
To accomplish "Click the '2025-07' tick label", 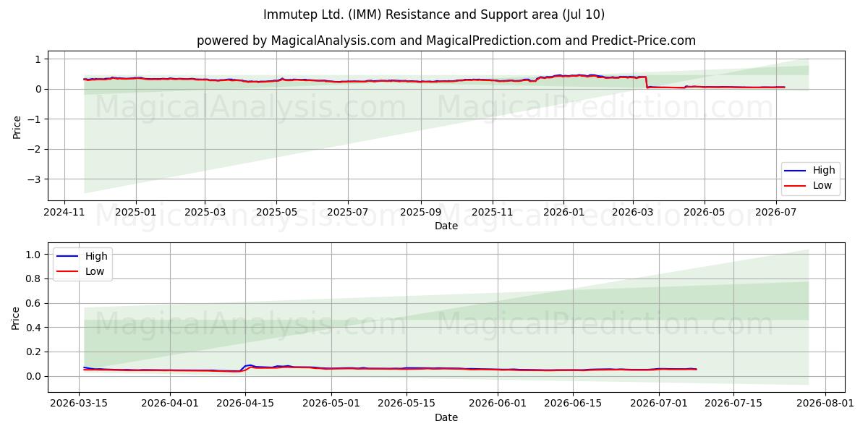I will [347, 212].
